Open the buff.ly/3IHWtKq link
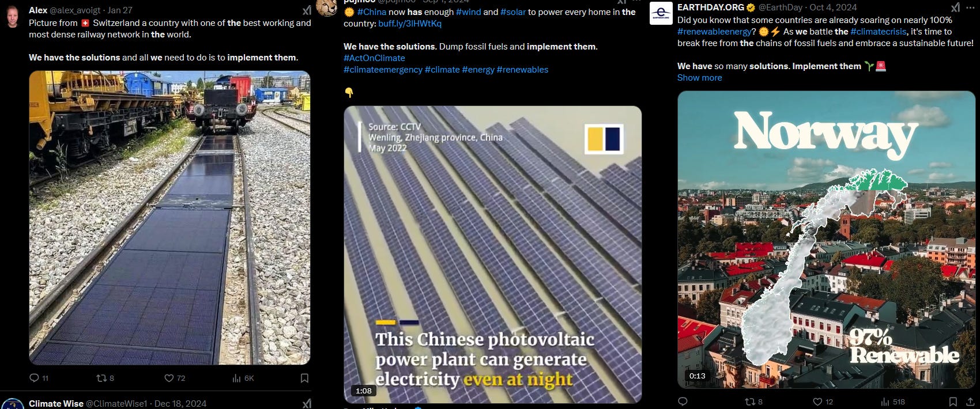 click(410, 24)
